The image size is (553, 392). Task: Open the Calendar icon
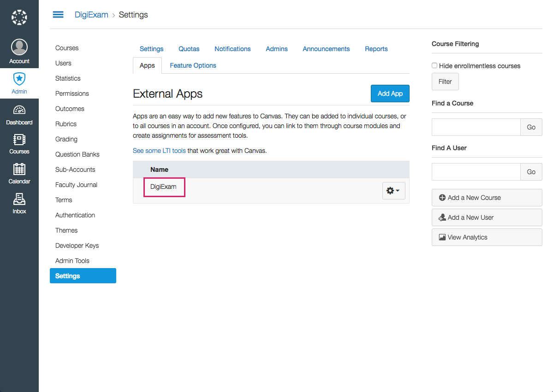pyautogui.click(x=19, y=174)
